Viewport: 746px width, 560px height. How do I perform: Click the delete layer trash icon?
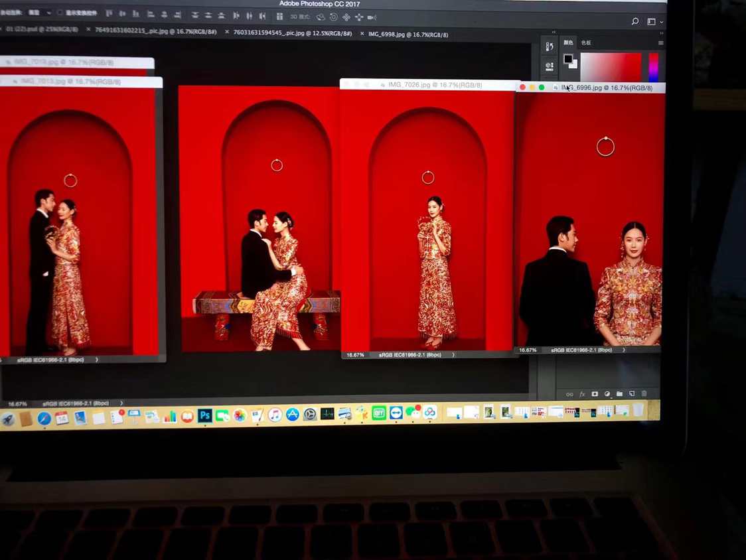tap(644, 393)
